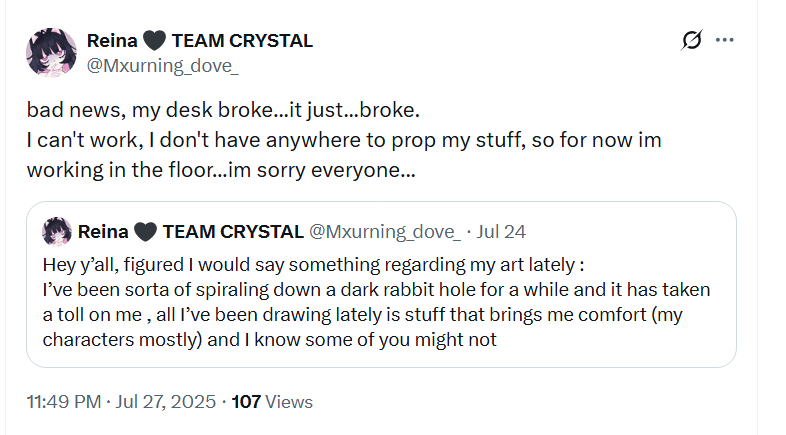Open Grok actions icon on the post
Viewport: 786px width, 435px height.
click(x=691, y=41)
